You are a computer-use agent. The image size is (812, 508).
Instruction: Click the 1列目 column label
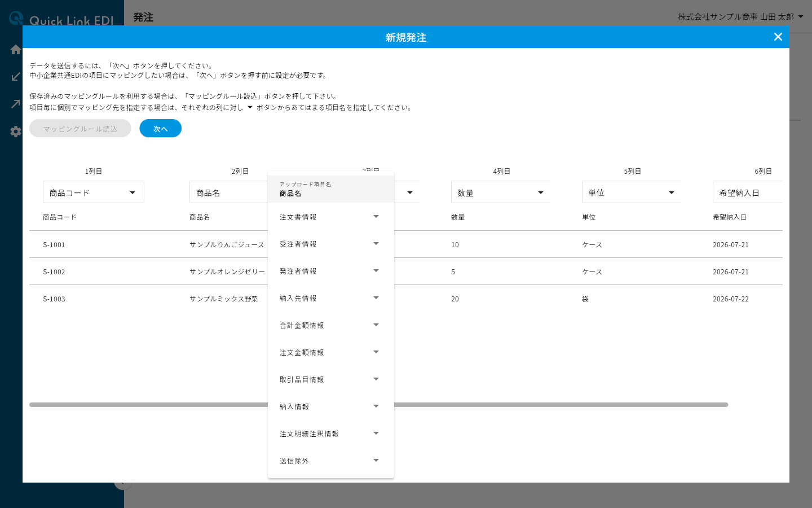tap(94, 171)
